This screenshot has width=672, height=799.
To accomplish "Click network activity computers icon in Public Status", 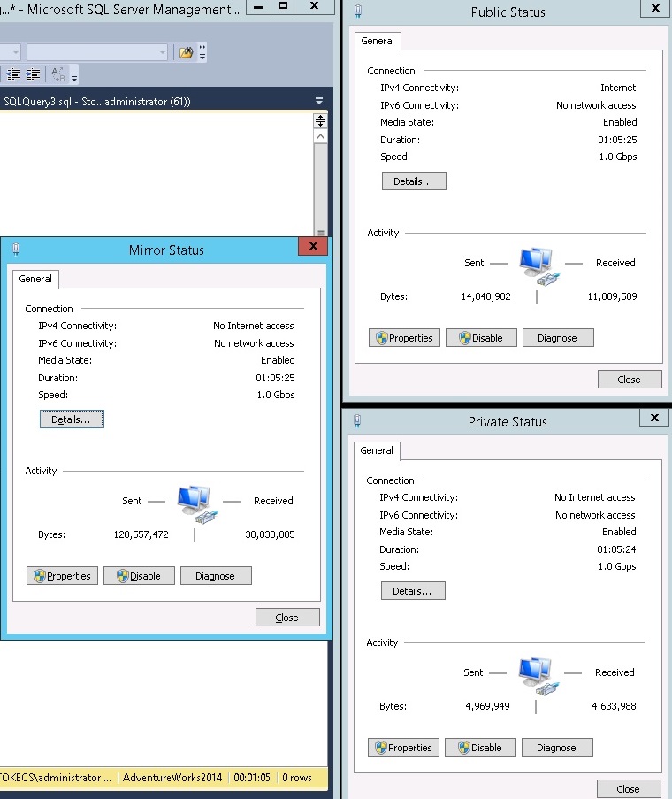I will coord(539,265).
